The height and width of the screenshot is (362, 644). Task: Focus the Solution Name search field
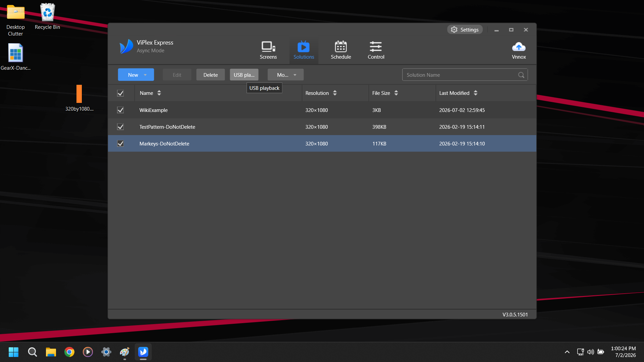460,75
